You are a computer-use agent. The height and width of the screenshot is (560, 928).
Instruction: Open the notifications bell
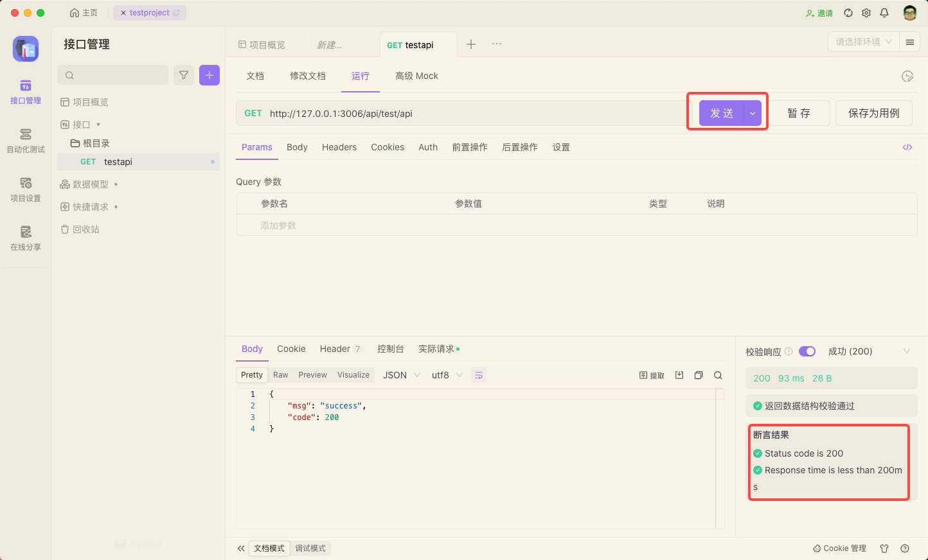coord(884,13)
